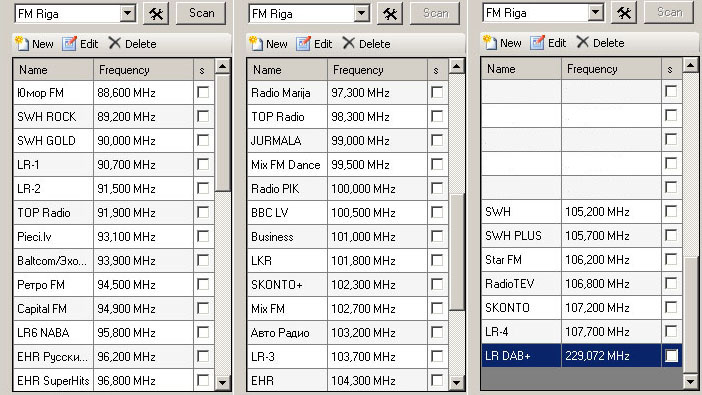This screenshot has width=702, height=395.
Task: Click New in the middle panel toolbar
Action: coord(269,44)
